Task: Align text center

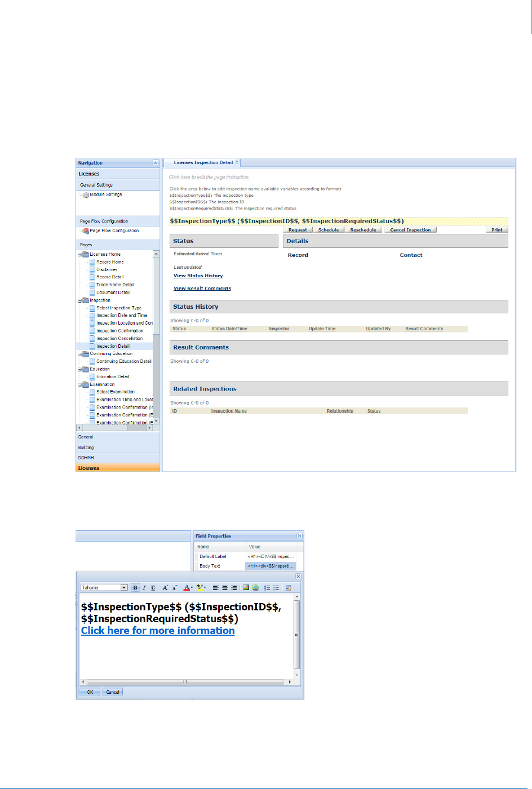Action: point(224,587)
